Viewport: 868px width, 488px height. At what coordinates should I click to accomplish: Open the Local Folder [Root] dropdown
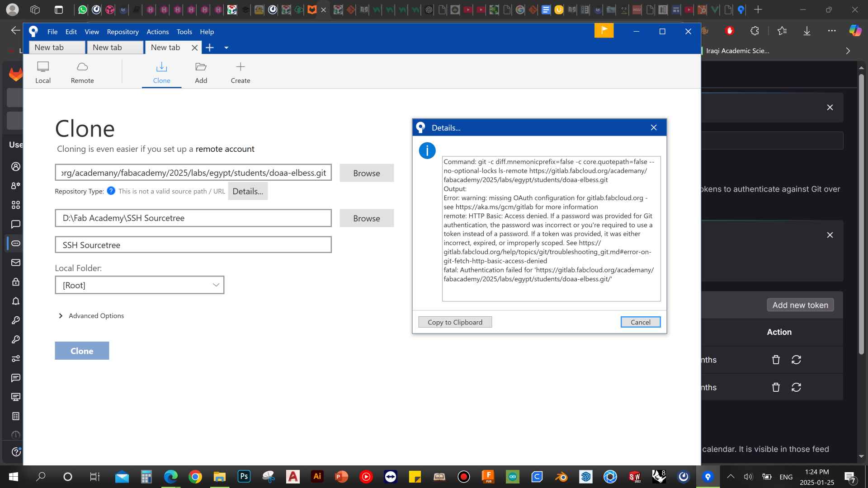point(140,285)
